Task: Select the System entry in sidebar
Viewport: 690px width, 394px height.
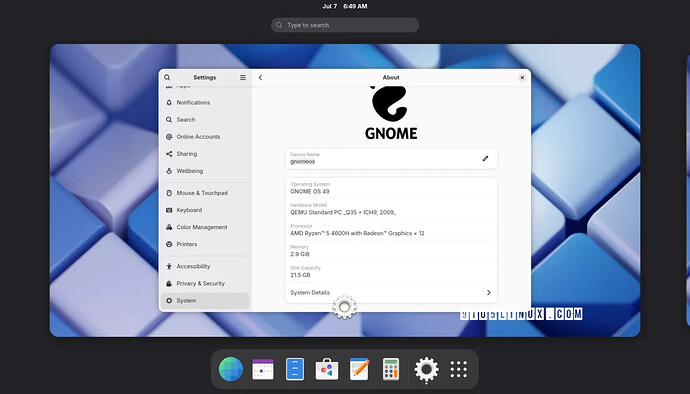Action: (x=205, y=301)
